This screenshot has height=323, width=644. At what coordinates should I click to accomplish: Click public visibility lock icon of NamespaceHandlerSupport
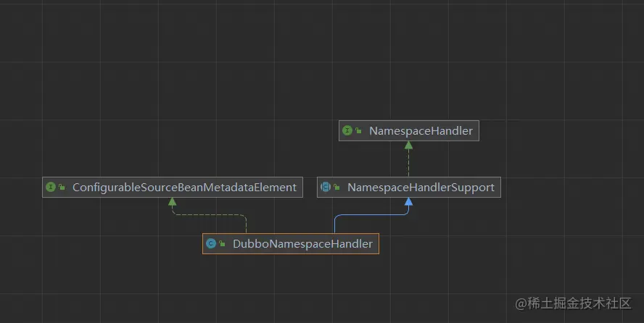(337, 188)
